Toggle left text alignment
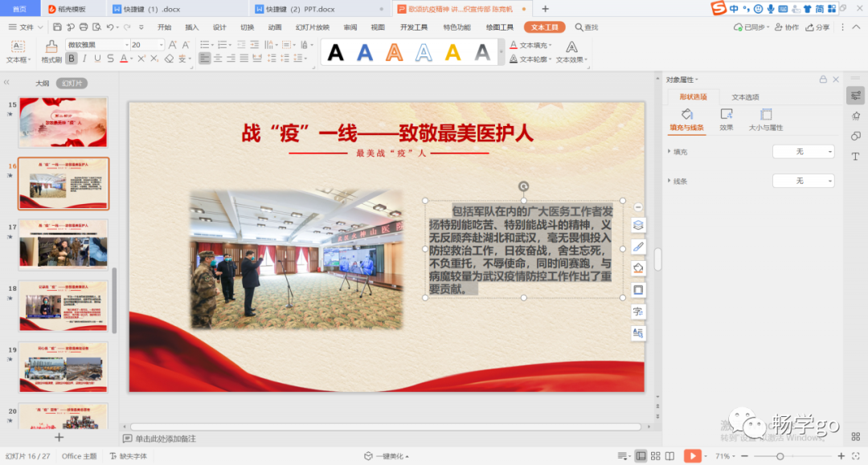 [x=205, y=59]
